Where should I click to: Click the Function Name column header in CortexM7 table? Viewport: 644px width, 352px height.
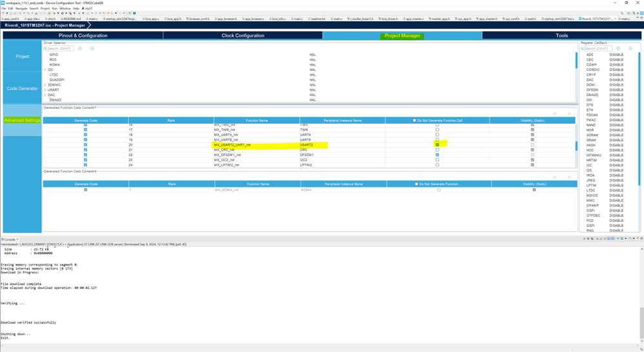(x=257, y=120)
